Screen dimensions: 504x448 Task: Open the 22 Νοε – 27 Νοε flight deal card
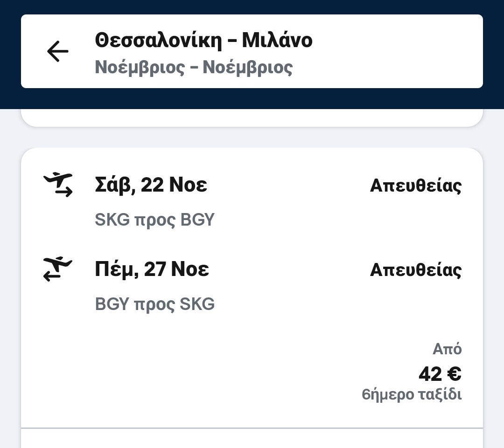[252, 345]
